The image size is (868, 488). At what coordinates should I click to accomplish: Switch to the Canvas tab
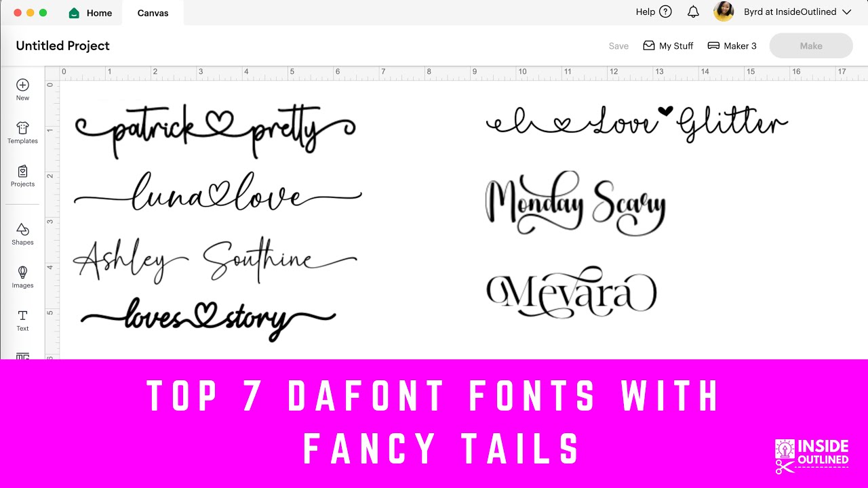(x=153, y=13)
